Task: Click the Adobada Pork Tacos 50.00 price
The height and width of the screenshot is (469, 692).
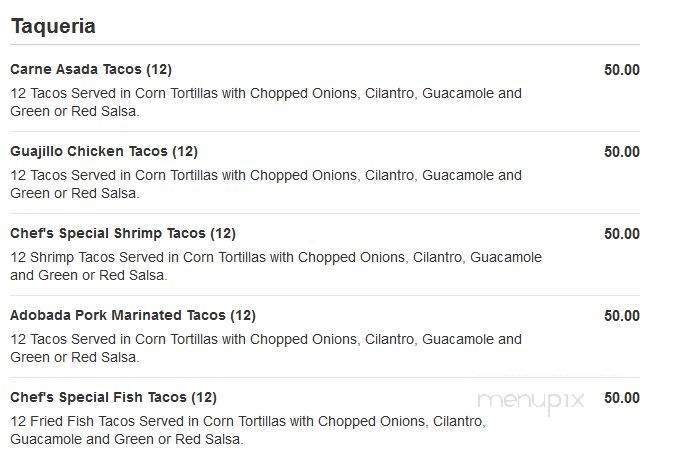Action: 622,316
